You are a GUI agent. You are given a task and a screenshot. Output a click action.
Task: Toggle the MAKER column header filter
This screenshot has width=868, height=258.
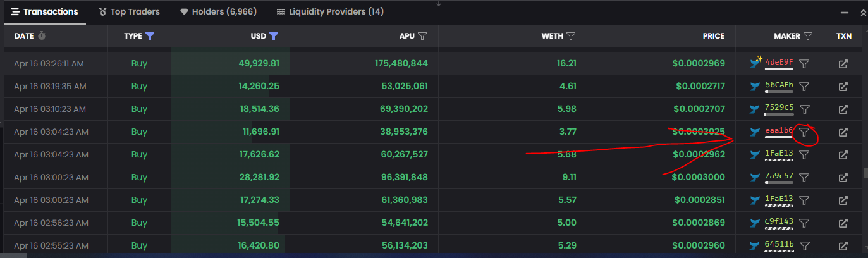point(807,36)
